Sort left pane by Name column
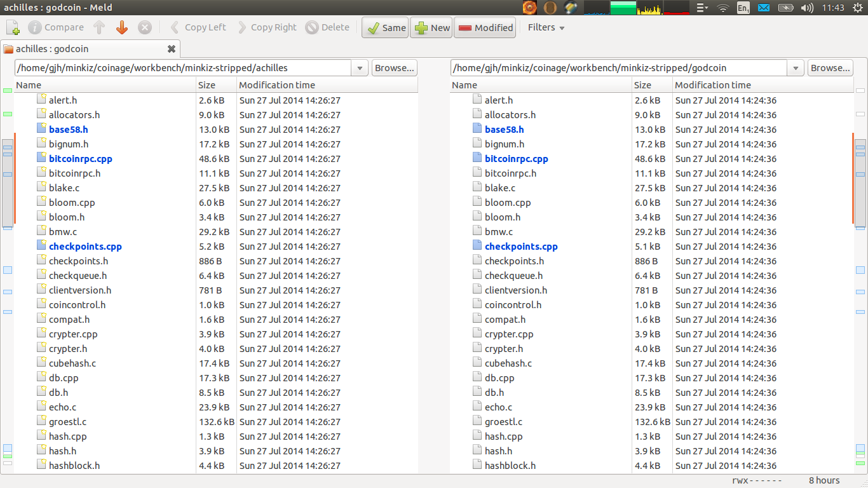 point(105,85)
